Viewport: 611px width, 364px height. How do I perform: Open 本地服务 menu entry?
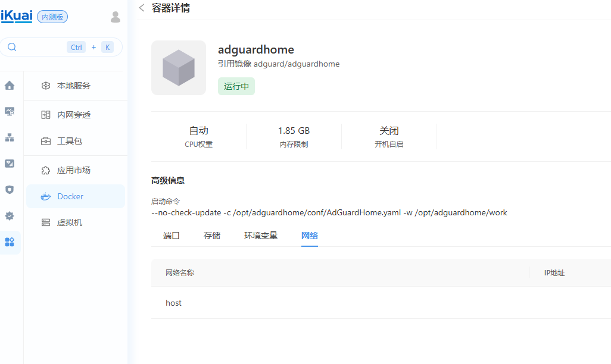click(x=76, y=86)
